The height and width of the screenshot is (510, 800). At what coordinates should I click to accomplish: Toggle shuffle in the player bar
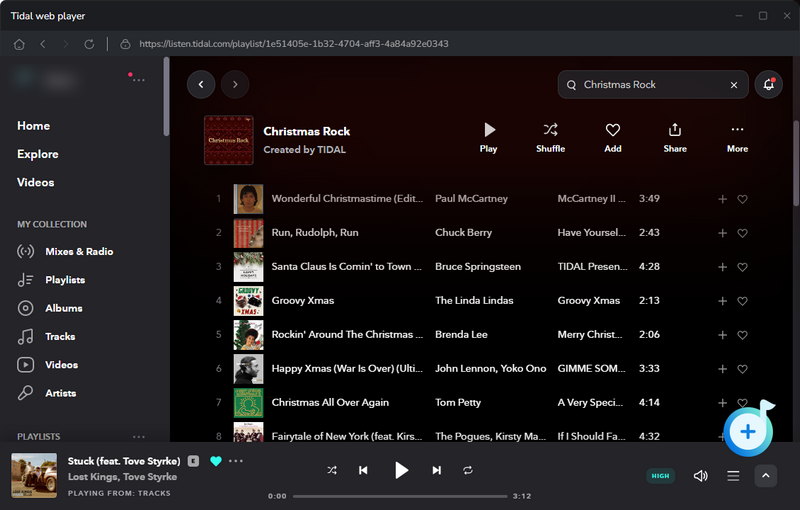click(332, 470)
